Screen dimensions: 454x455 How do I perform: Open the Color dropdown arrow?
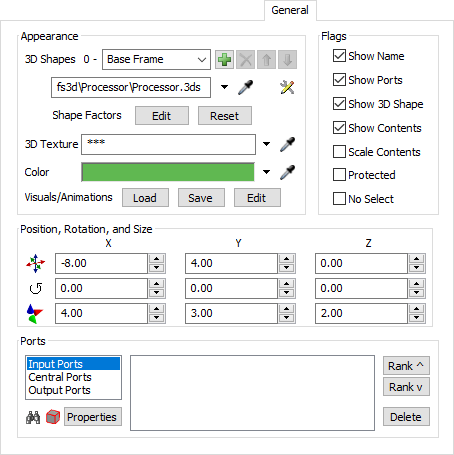click(x=266, y=172)
